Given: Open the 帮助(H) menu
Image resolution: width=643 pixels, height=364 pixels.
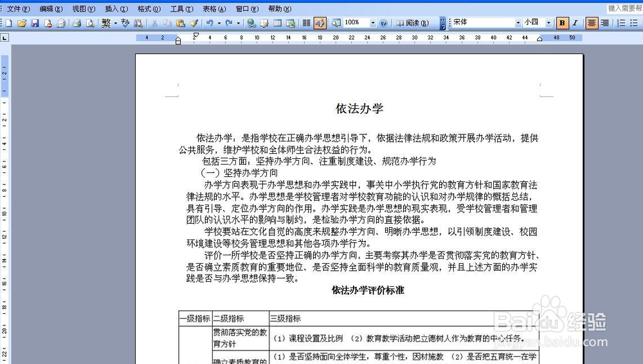Looking at the screenshot, I should click(x=280, y=8).
